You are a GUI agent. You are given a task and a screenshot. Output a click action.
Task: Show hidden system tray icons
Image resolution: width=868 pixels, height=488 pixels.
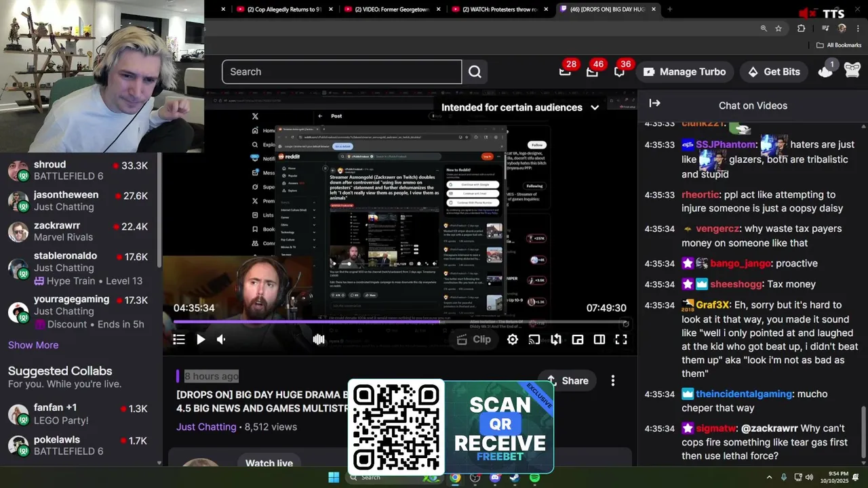(x=770, y=477)
